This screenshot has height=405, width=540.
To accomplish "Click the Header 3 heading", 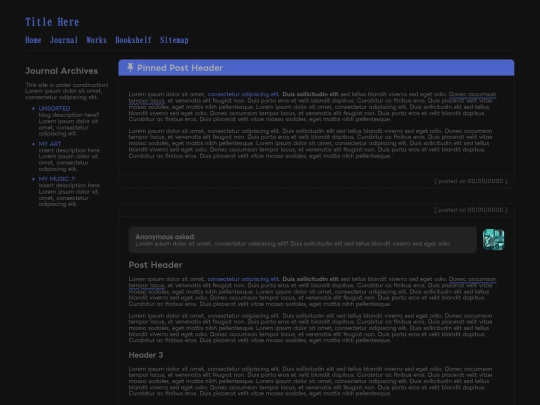I will click(146, 355).
